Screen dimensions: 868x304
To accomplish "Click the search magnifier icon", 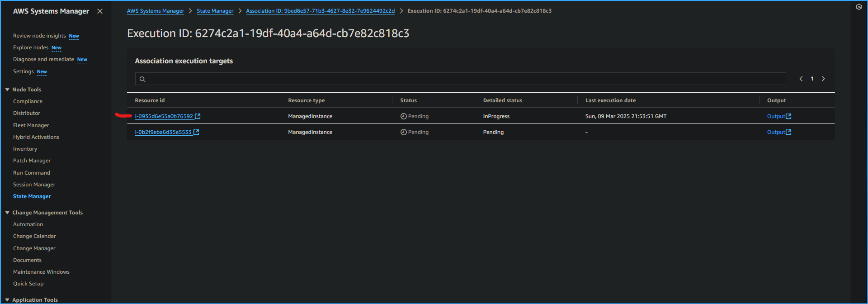I will point(142,79).
